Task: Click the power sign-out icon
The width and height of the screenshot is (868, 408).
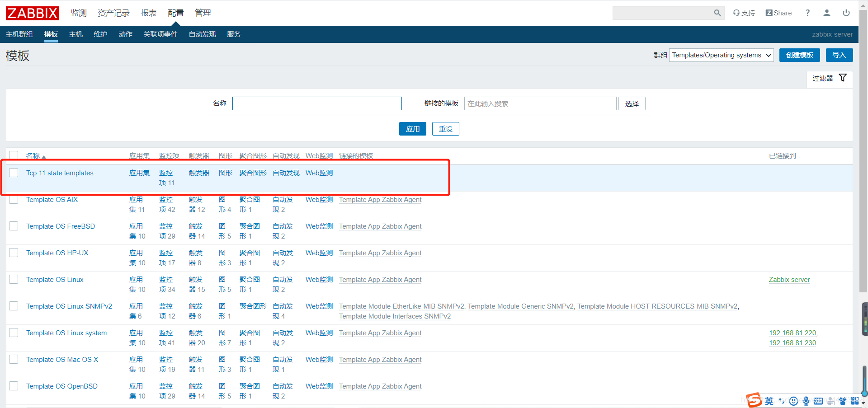Action: point(846,13)
